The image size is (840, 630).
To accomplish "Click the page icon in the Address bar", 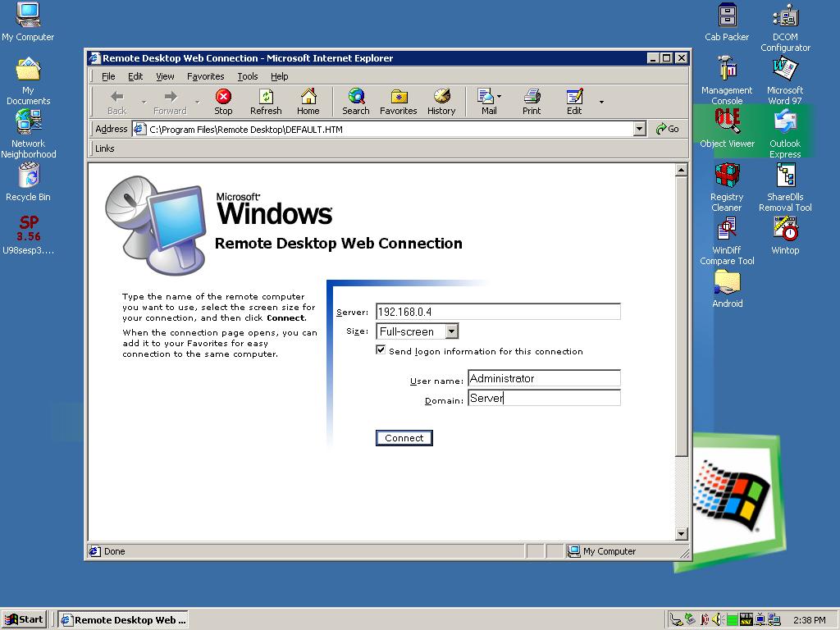I will (140, 129).
